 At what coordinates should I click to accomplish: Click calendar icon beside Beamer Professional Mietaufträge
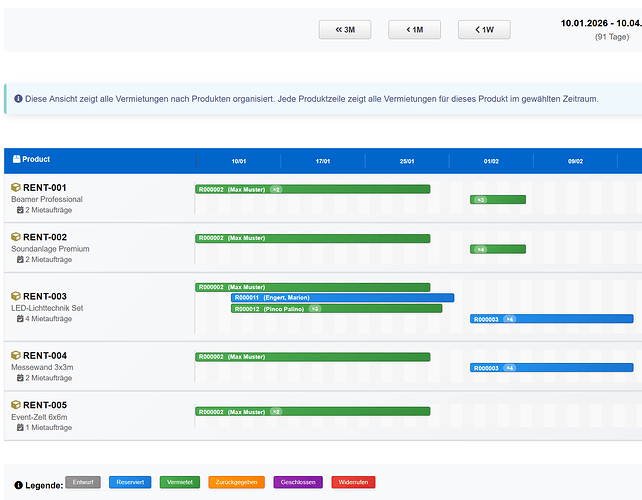click(20, 210)
